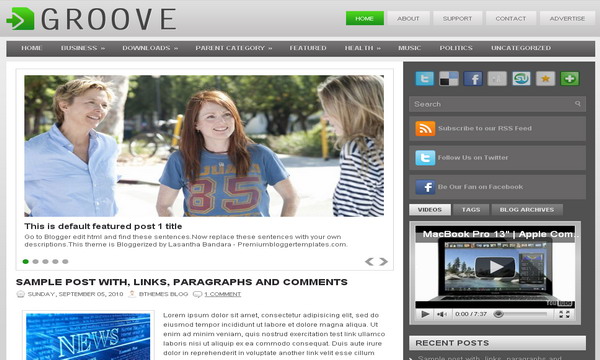Click Subscribe to our RSS Feed link

[x=485, y=129]
